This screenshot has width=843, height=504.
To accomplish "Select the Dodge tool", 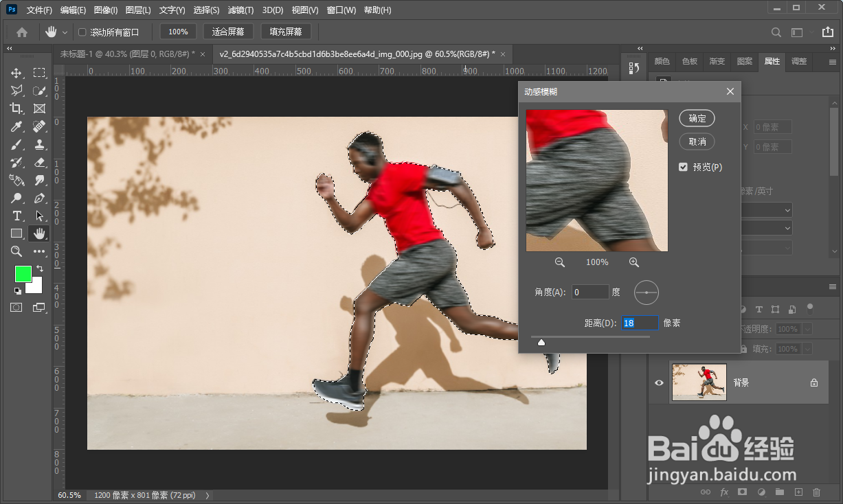I will tap(16, 198).
